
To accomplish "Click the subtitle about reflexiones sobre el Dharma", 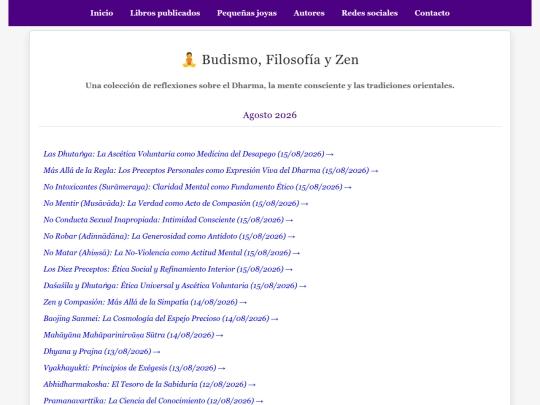I will (x=270, y=85).
